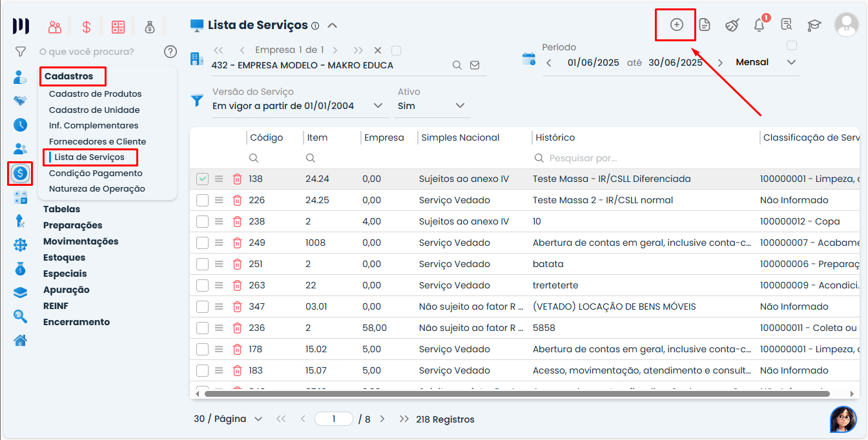This screenshot has height=440, width=868.
Task: Click the plus icon to add service
Action: click(x=676, y=25)
